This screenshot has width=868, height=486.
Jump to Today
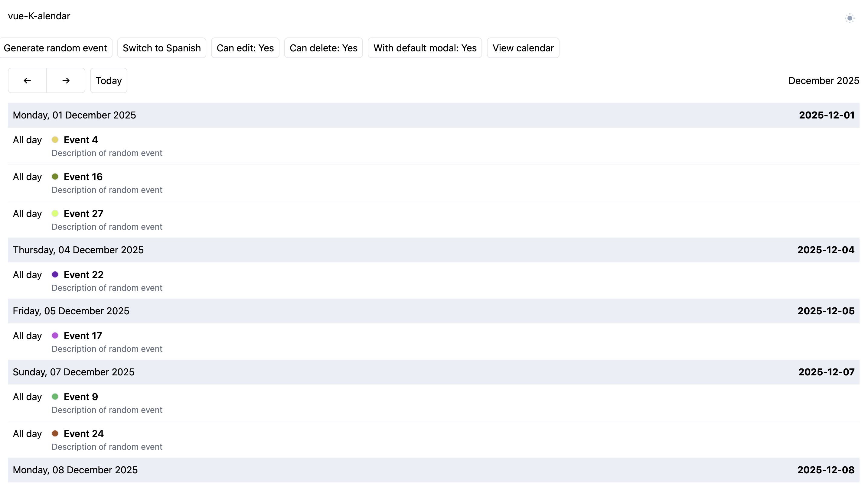(109, 80)
